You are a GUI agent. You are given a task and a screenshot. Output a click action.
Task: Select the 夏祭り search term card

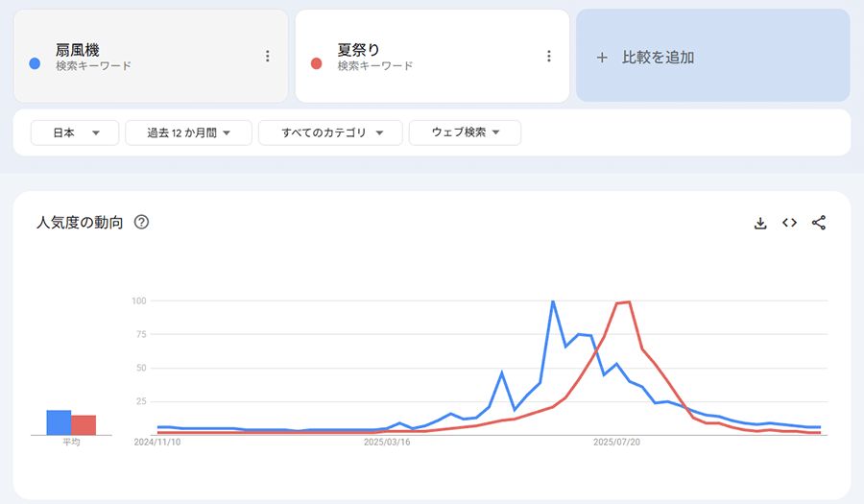pos(422,56)
